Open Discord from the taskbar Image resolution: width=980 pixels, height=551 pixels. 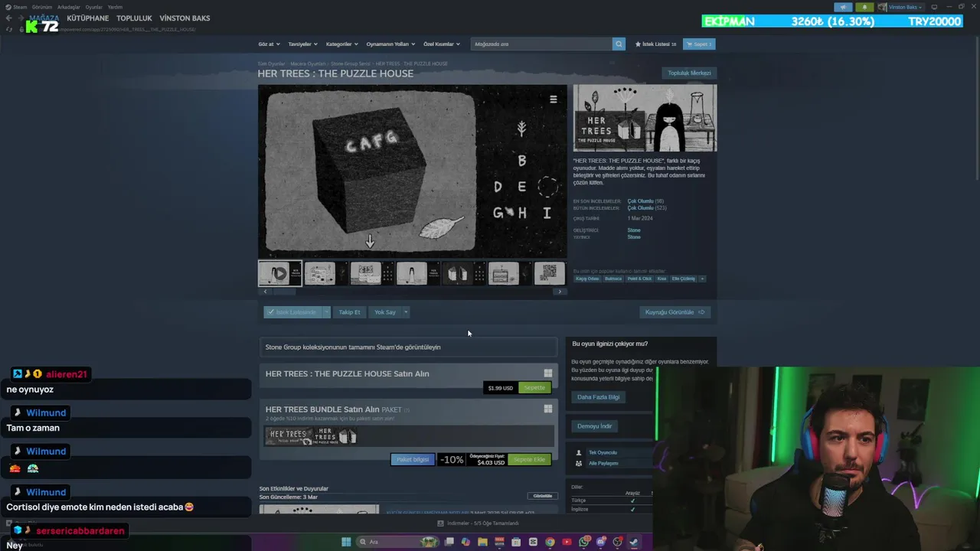[x=600, y=542]
